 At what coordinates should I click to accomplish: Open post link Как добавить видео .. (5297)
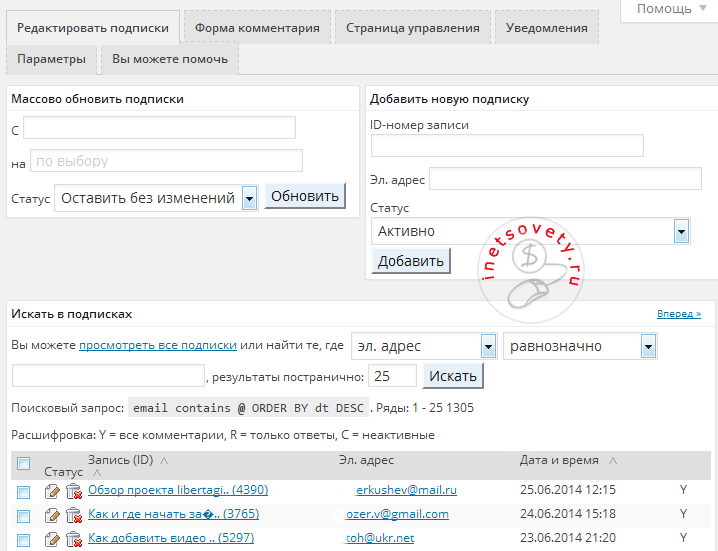coord(171,538)
